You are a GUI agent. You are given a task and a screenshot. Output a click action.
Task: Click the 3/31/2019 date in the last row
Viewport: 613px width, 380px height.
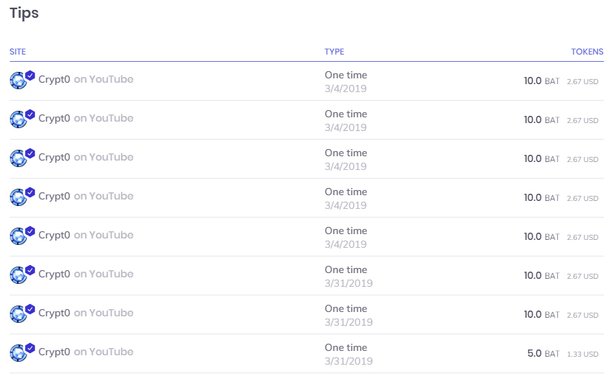pos(348,361)
